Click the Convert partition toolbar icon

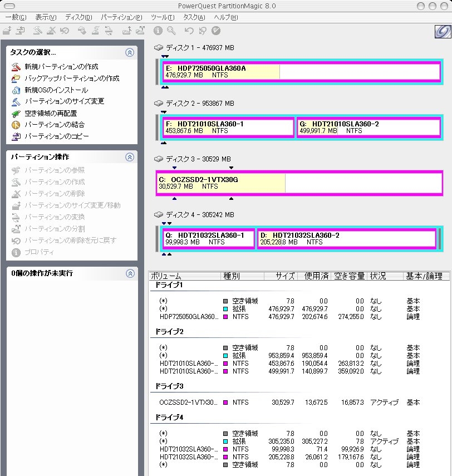click(109, 31)
